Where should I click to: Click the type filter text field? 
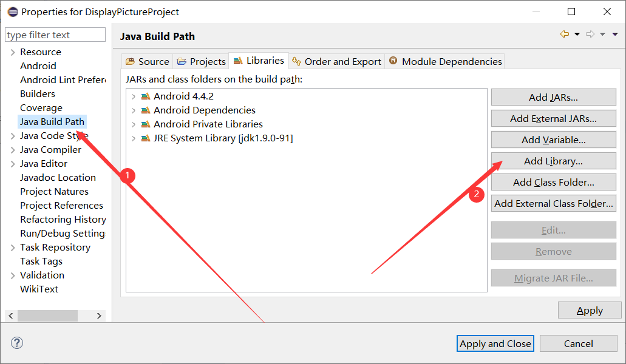55,35
